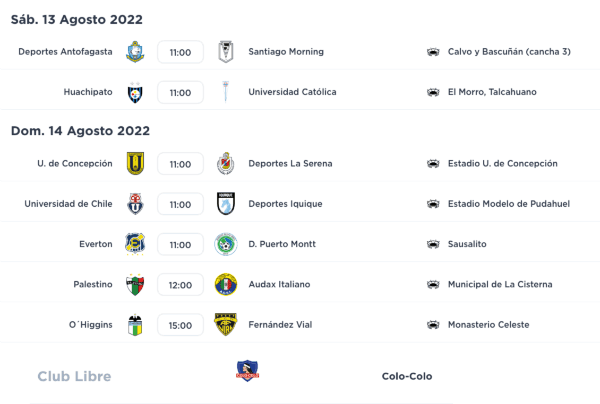Click the Deportes Iquique badge
Viewport: 600px width, 404px height.
click(225, 204)
